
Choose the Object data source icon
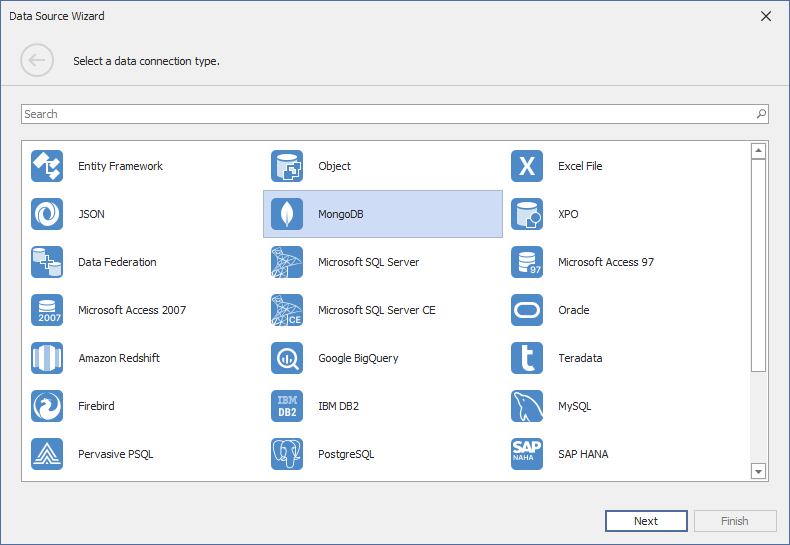[x=287, y=166]
